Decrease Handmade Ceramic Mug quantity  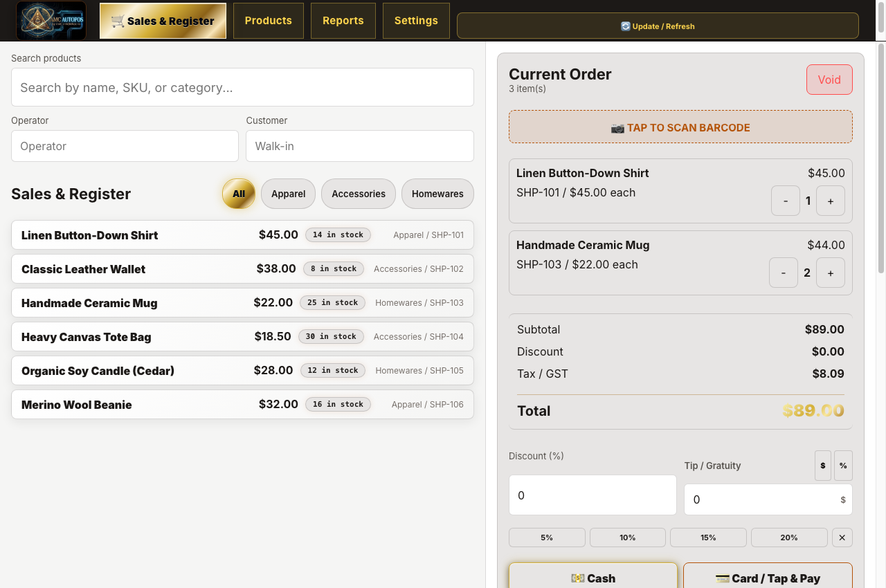coord(784,273)
